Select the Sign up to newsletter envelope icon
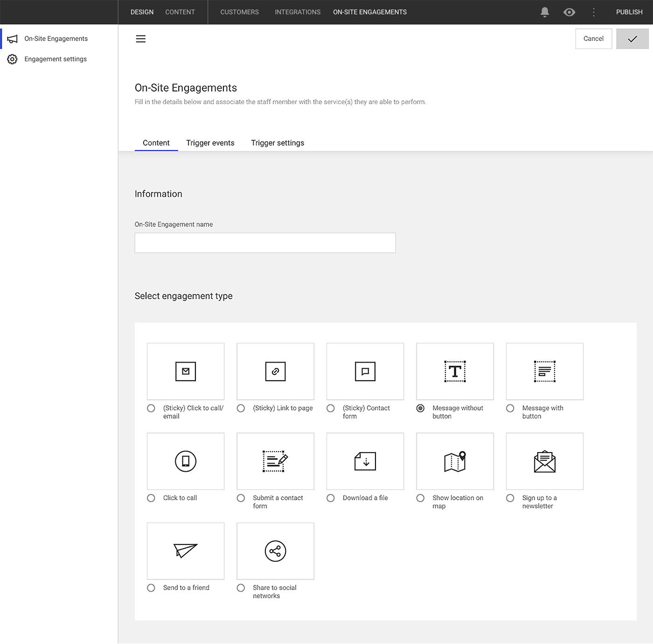 pos(544,461)
